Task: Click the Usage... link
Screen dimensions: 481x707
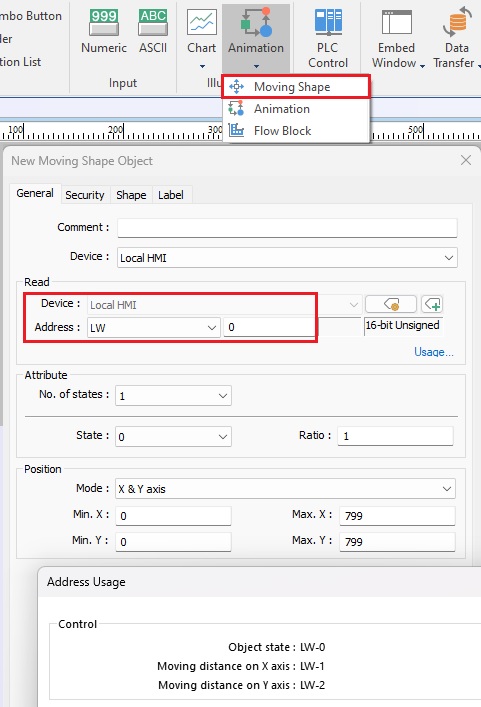Action: pyautogui.click(x=434, y=352)
